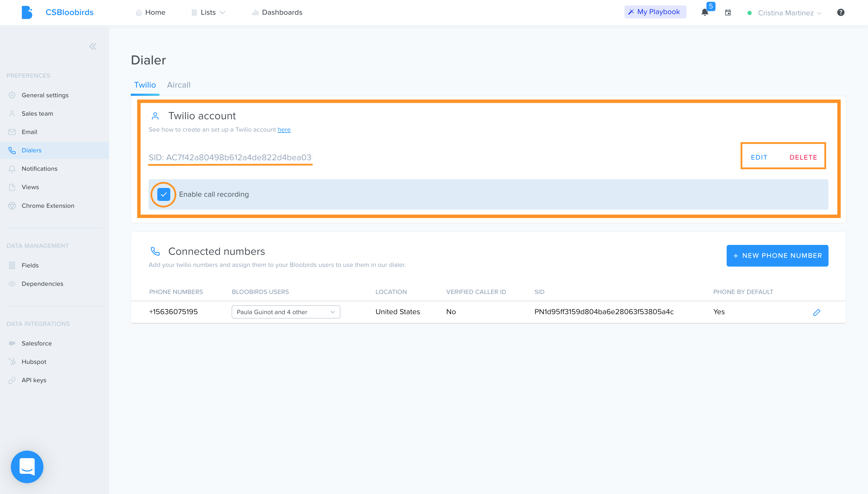868x494 pixels.
Task: Click the green online status dot
Action: [750, 13]
